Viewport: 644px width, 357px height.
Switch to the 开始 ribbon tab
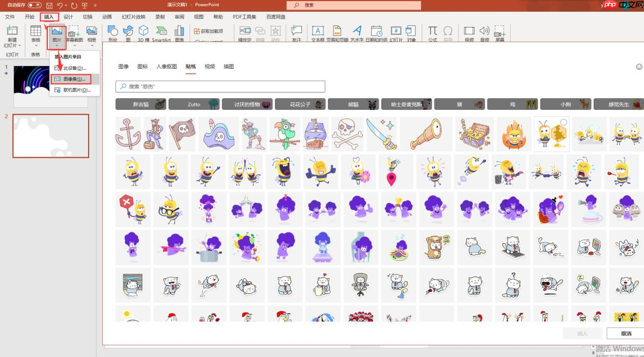pyautogui.click(x=30, y=17)
